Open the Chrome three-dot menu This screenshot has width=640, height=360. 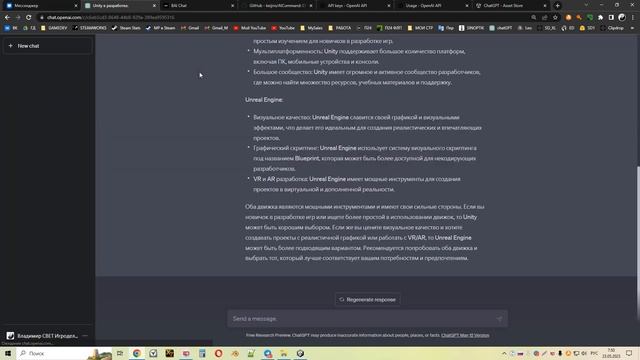633,18
